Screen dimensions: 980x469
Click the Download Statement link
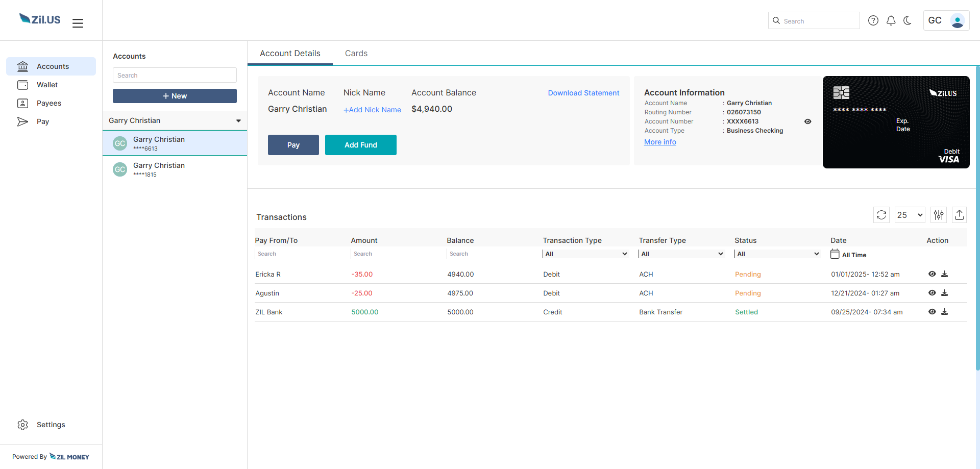coord(583,93)
